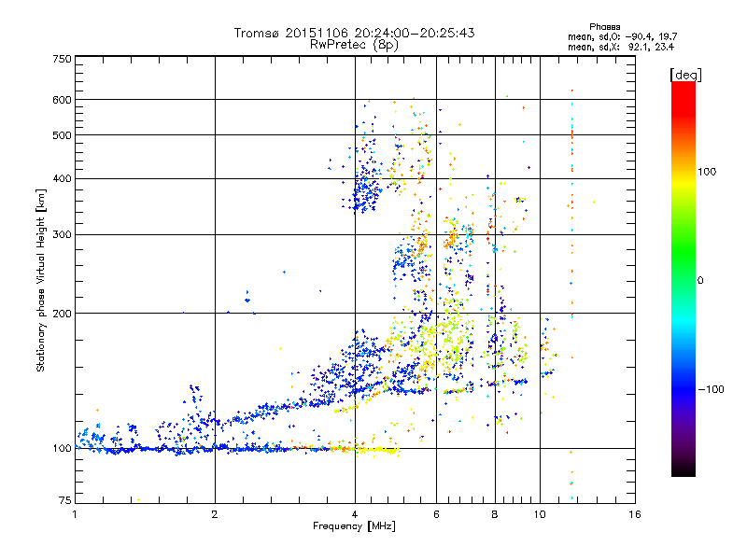This screenshot has width=747, height=560.
Task: Click y-axis tick label '750'
Action: pos(62,59)
